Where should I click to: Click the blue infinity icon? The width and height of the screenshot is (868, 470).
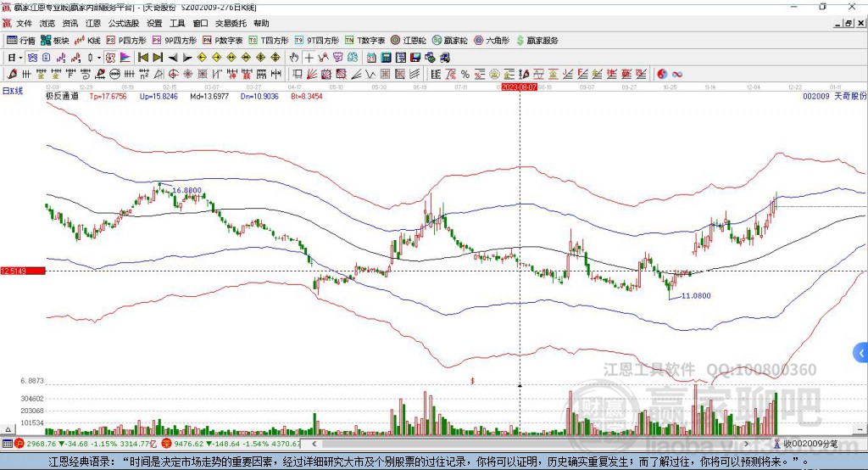[677, 74]
